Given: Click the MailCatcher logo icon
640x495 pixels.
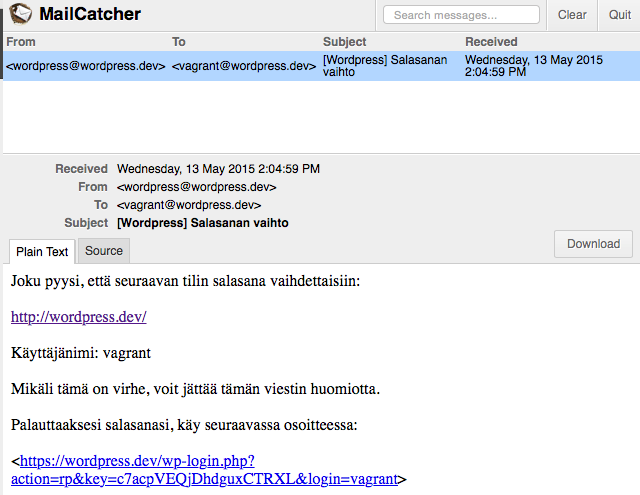Looking at the screenshot, I should 20,13.
